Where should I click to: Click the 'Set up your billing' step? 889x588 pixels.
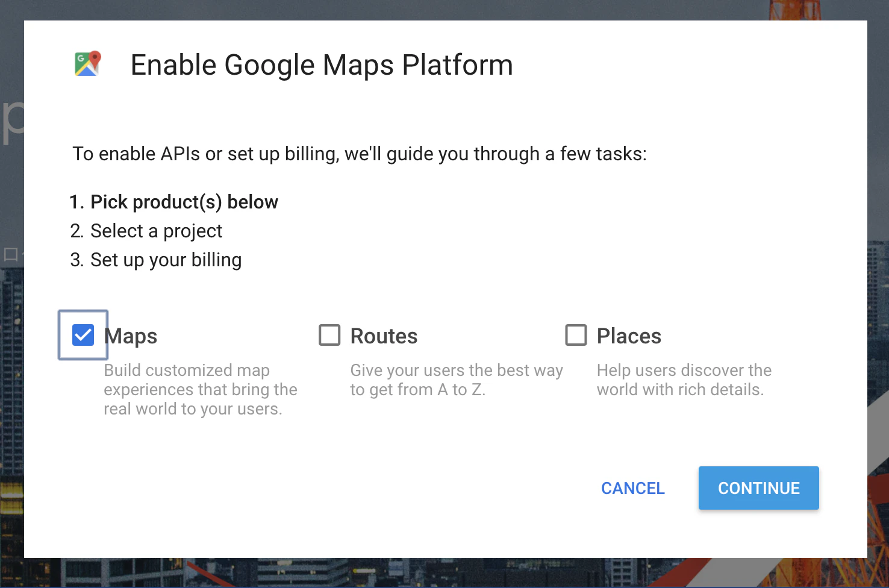[x=166, y=260]
